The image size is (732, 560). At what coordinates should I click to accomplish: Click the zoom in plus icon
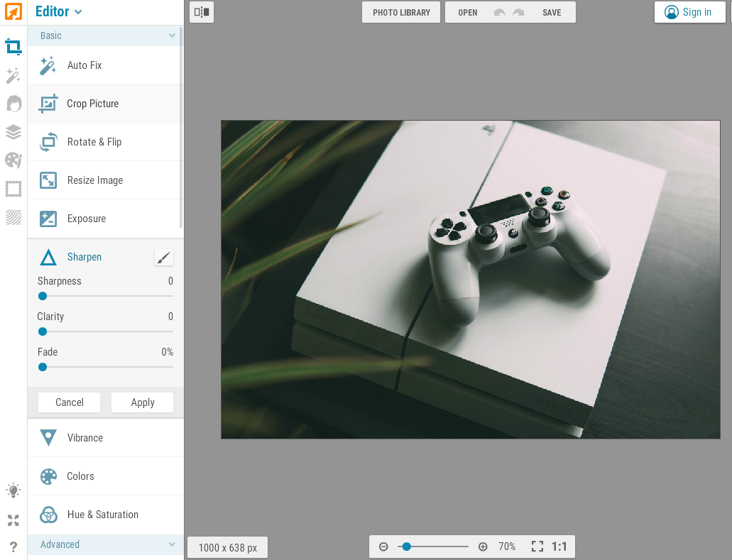483,547
